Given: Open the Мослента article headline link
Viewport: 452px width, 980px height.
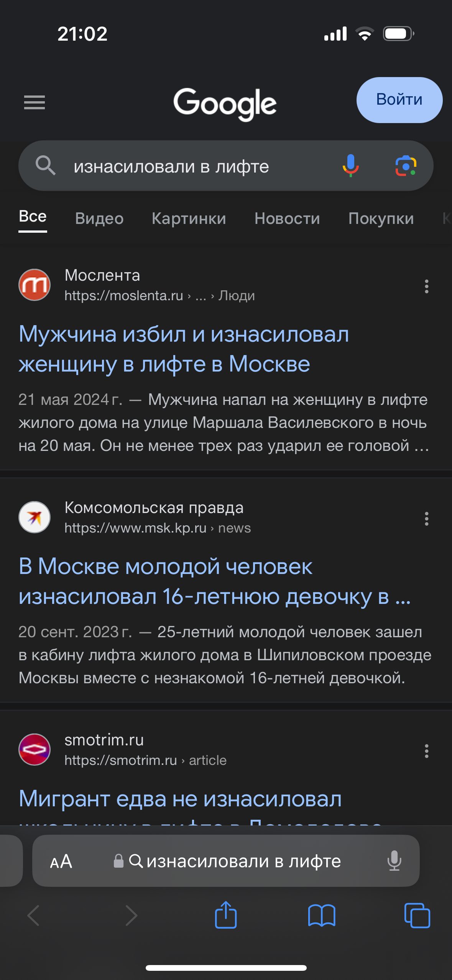Looking at the screenshot, I should pyautogui.click(x=184, y=349).
